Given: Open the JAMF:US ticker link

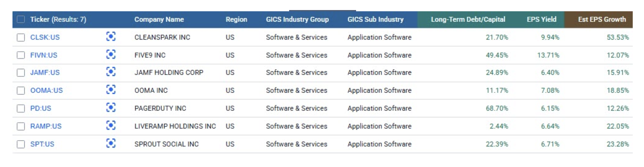Looking at the screenshot, I should tap(45, 73).
